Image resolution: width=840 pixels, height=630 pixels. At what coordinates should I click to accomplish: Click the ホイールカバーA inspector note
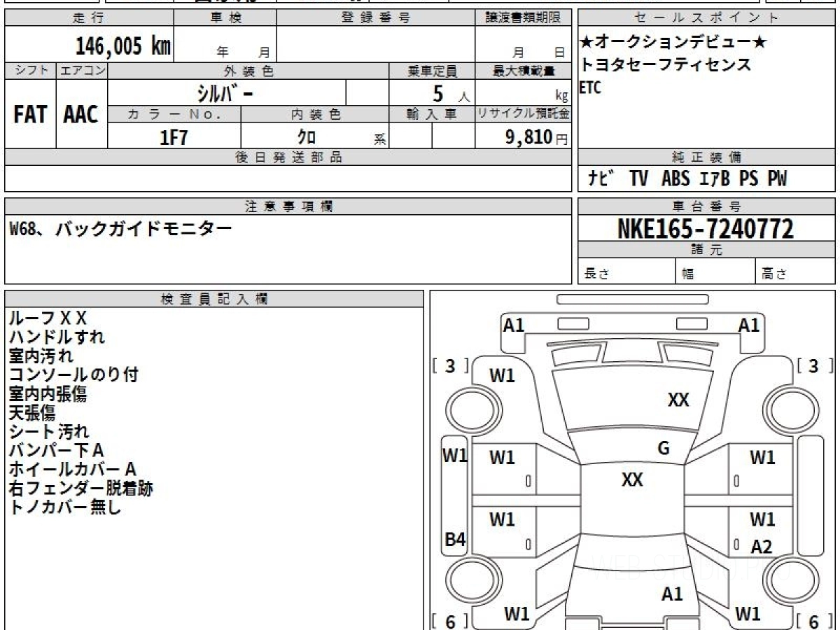(x=73, y=470)
